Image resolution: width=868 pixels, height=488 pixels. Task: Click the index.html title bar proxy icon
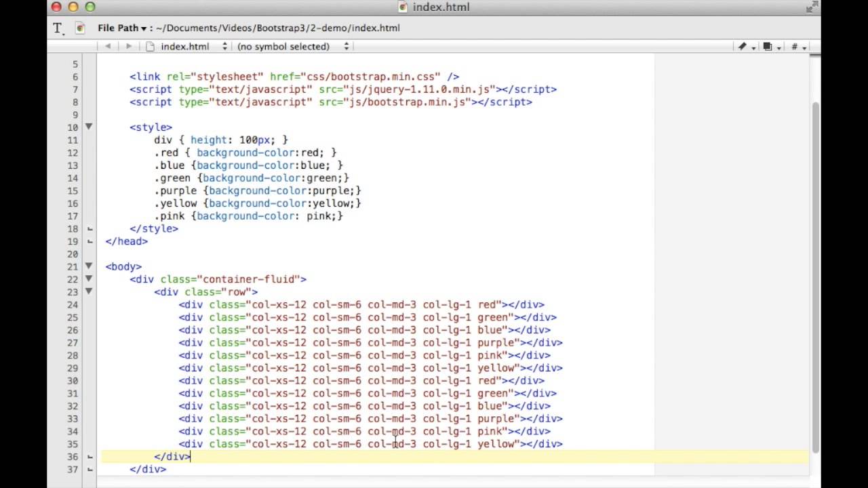[403, 7]
